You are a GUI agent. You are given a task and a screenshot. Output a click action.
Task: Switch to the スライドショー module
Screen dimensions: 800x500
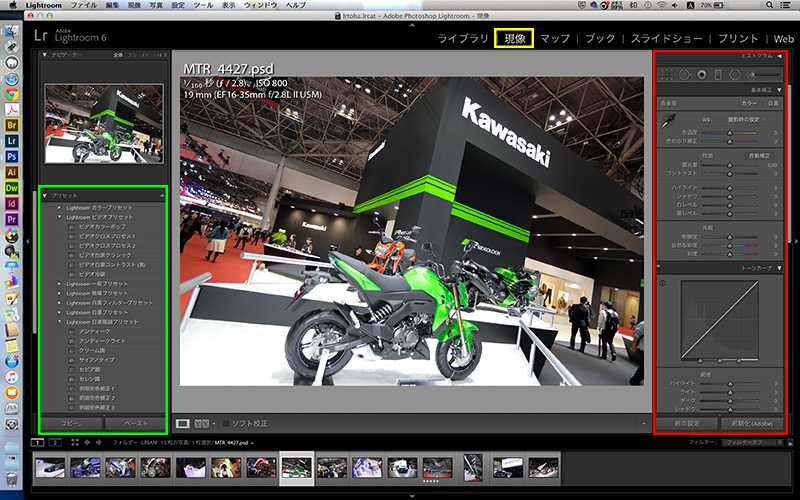(x=666, y=39)
